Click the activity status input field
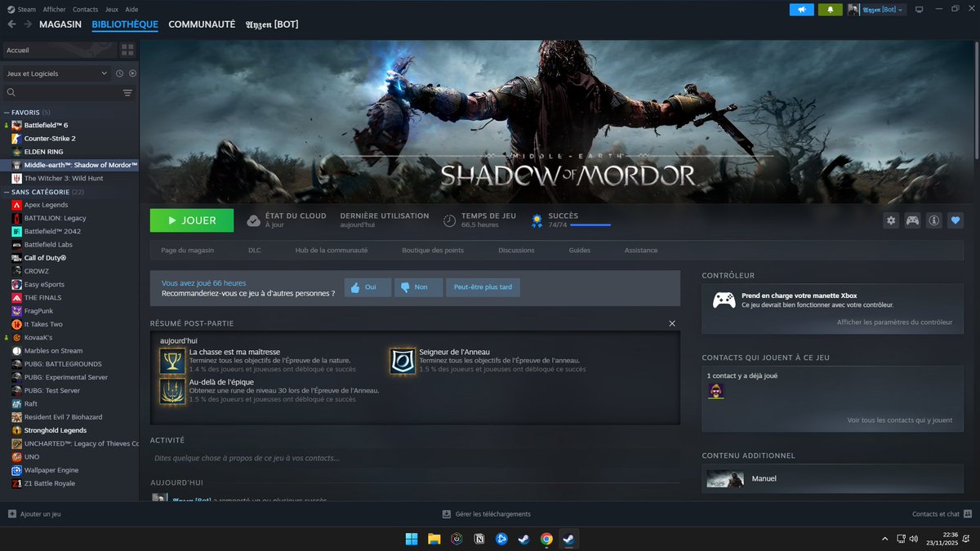 415,458
